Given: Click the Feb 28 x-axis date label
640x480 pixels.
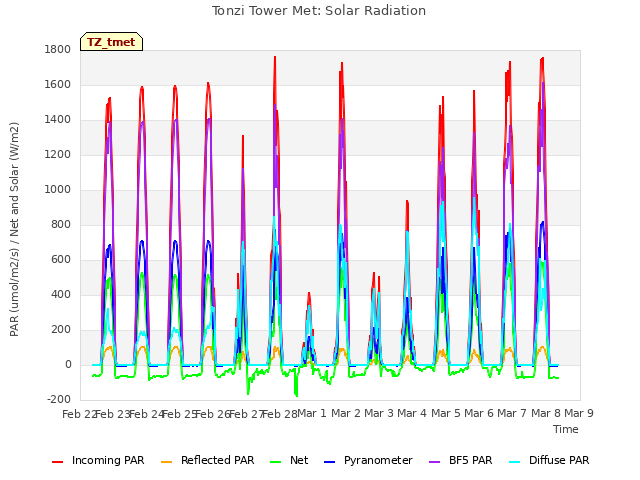Looking at the screenshot, I should 280,414.
